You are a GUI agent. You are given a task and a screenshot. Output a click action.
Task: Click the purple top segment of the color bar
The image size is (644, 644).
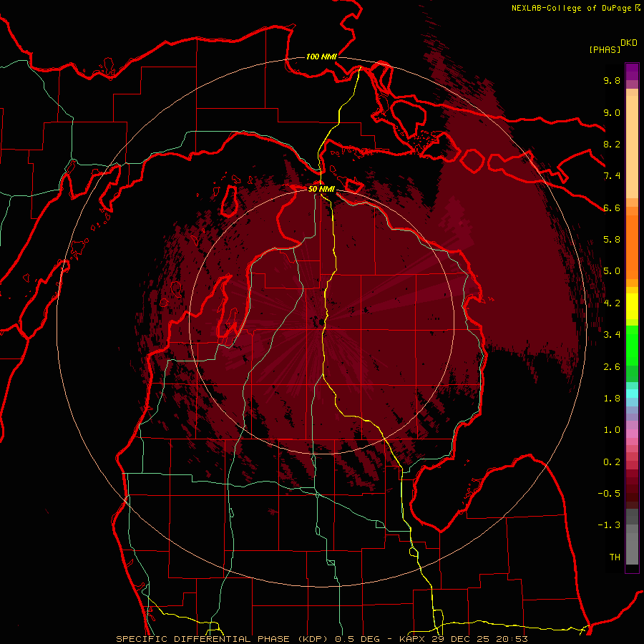point(632,72)
